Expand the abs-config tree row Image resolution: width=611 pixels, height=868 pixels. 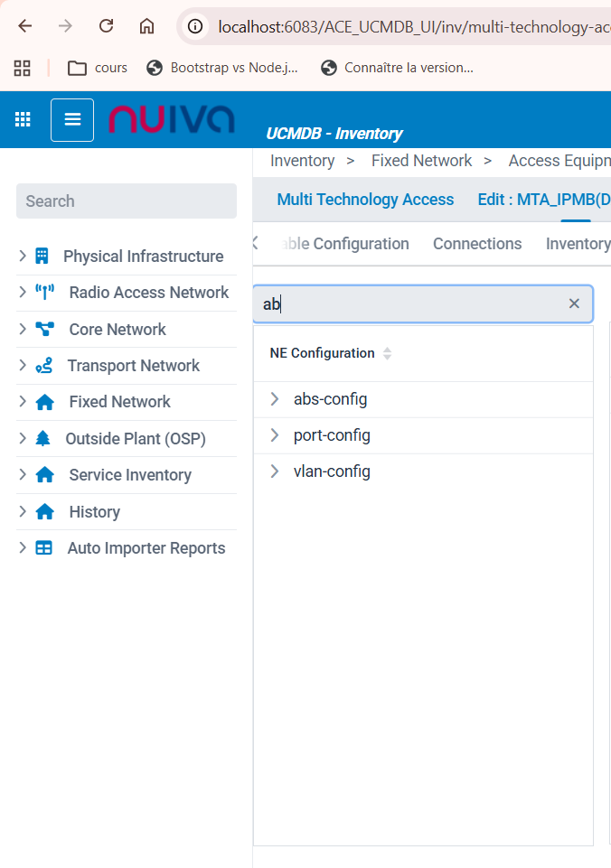coord(275,399)
